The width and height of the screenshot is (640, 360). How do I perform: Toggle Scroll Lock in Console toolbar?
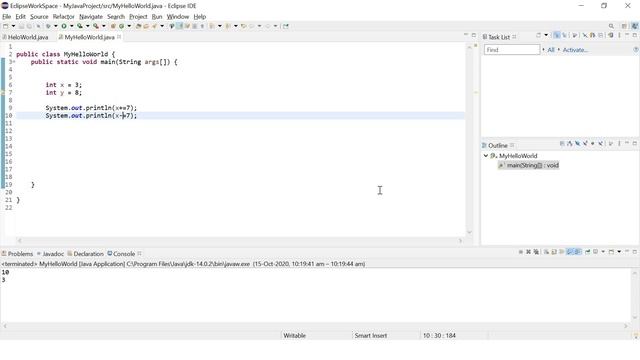[554, 252]
